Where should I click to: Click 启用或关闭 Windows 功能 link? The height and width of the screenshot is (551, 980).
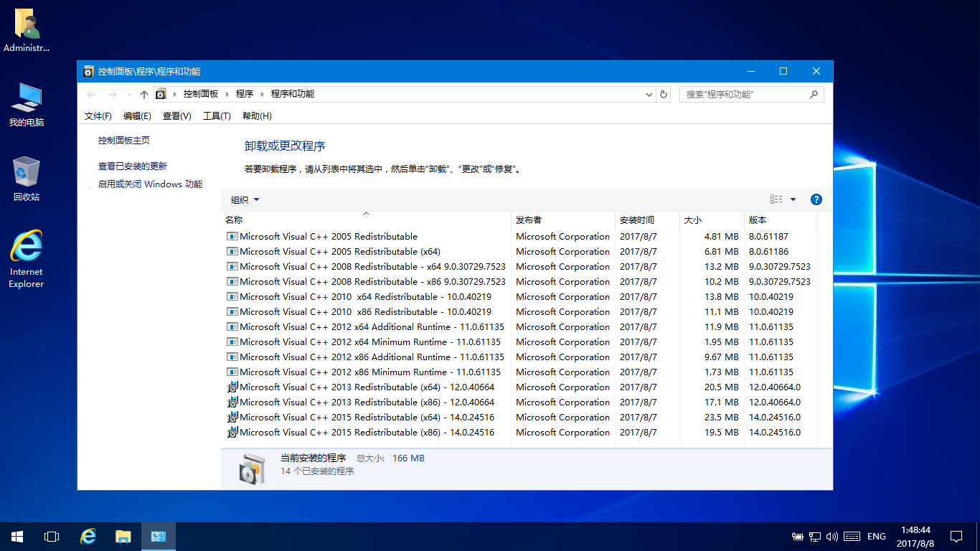[x=151, y=184]
